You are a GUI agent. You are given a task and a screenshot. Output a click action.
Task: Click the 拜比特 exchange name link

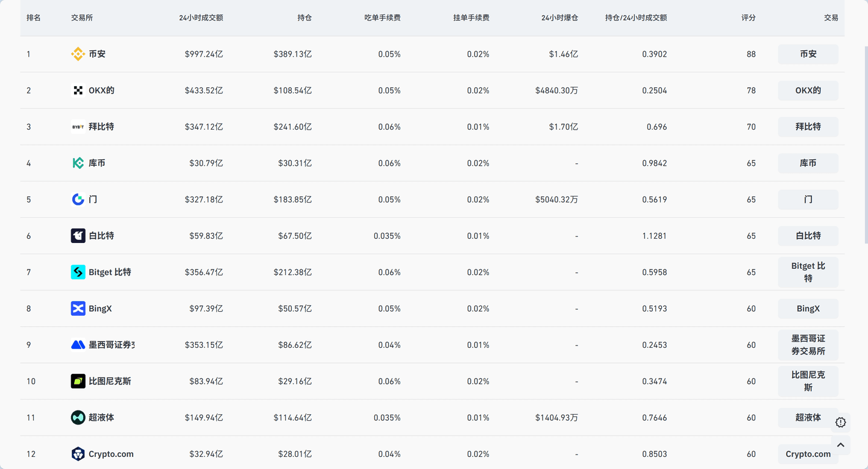click(101, 127)
